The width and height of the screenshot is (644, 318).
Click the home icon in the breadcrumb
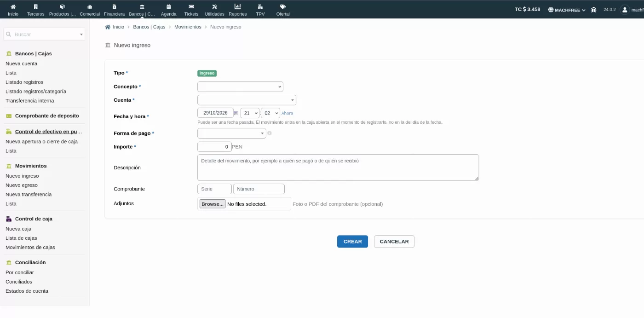tap(108, 27)
